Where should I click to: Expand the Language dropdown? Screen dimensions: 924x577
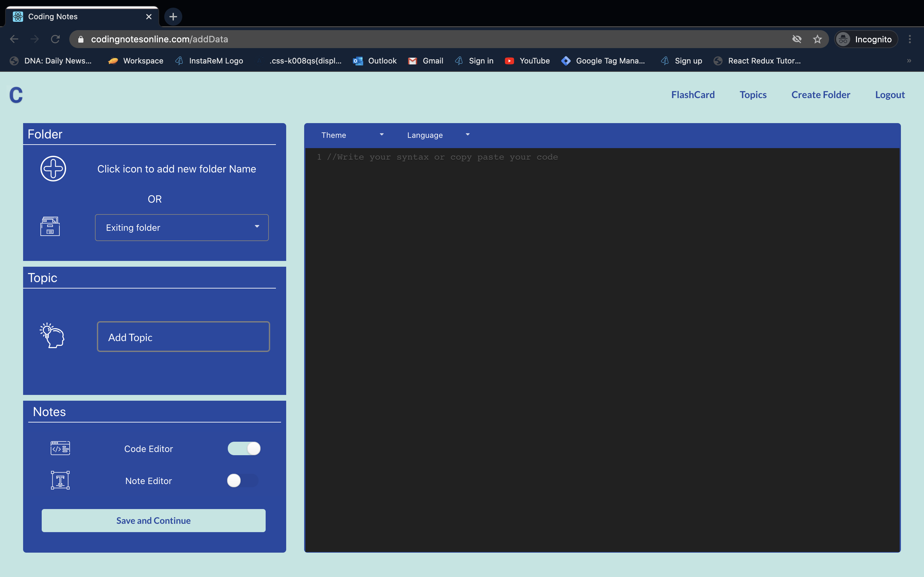pyautogui.click(x=438, y=135)
